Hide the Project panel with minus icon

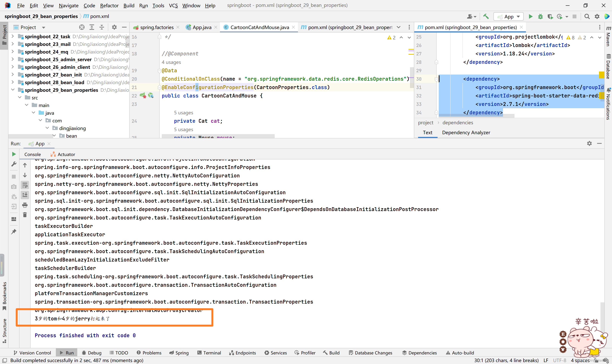coord(124,27)
